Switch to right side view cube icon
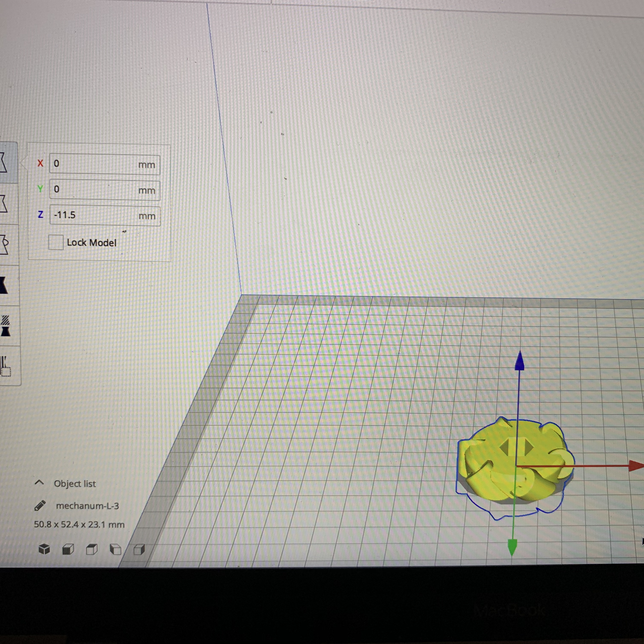Screen dimensions: 644x644 pos(139,549)
